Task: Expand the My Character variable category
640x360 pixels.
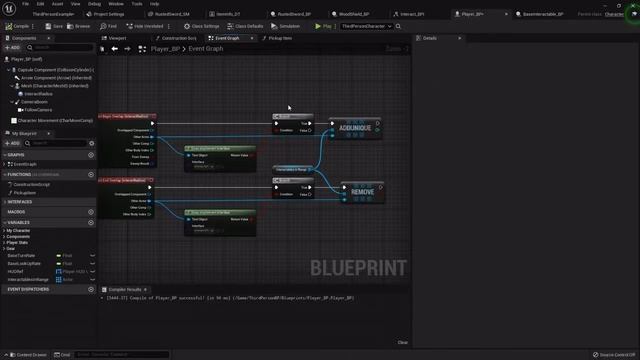Action: click(4, 231)
